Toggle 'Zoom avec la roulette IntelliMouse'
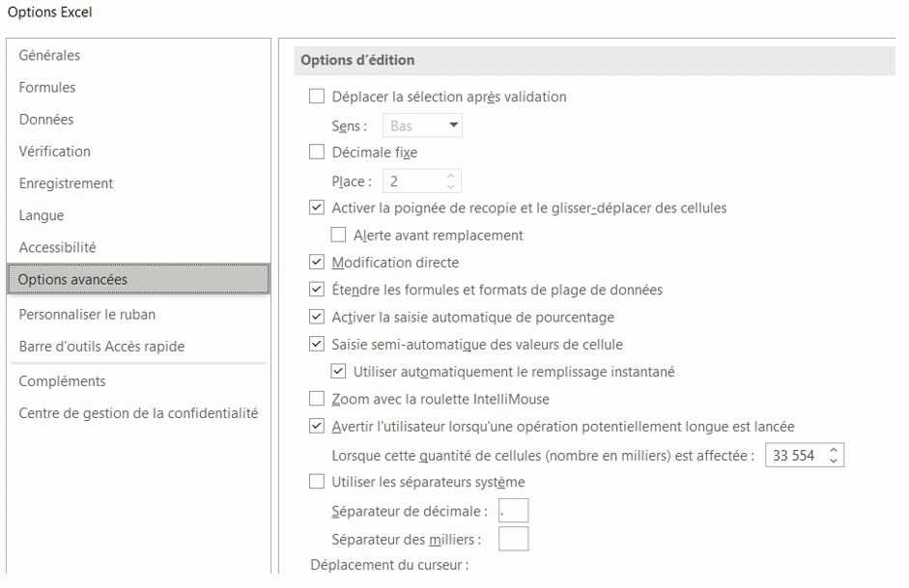Image resolution: width=909 pixels, height=588 pixels. (x=316, y=398)
